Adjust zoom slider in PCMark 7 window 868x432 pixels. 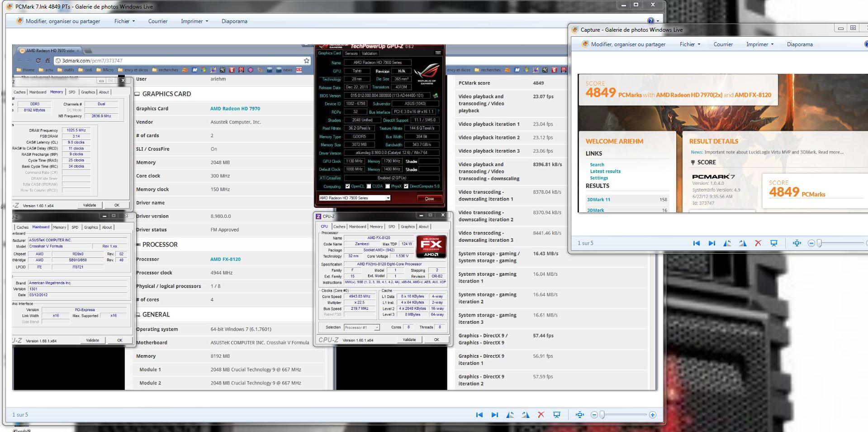pos(602,415)
